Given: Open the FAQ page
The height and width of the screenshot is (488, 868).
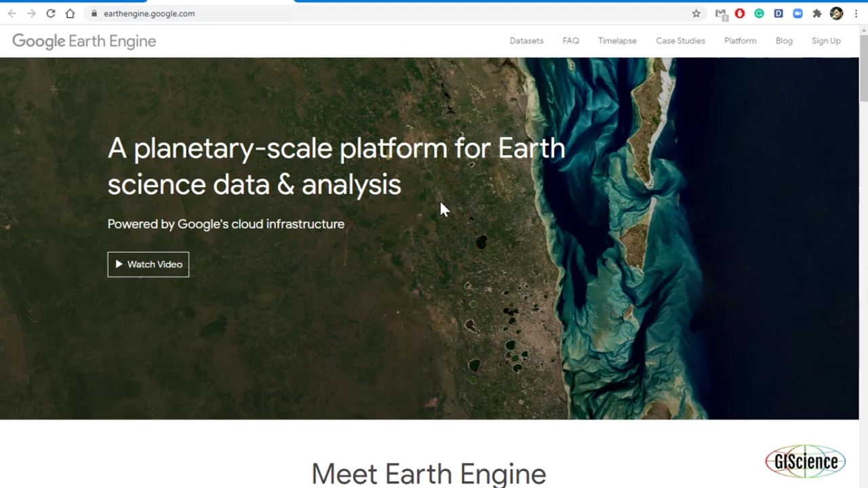Looking at the screenshot, I should tap(570, 41).
